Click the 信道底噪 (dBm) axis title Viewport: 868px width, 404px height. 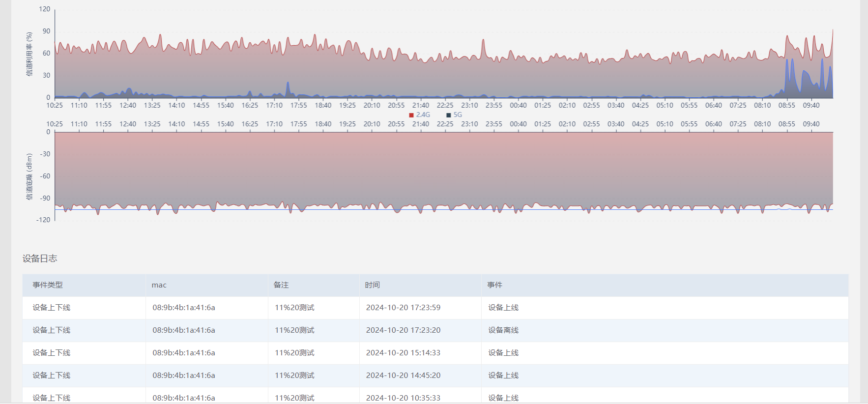tap(29, 176)
